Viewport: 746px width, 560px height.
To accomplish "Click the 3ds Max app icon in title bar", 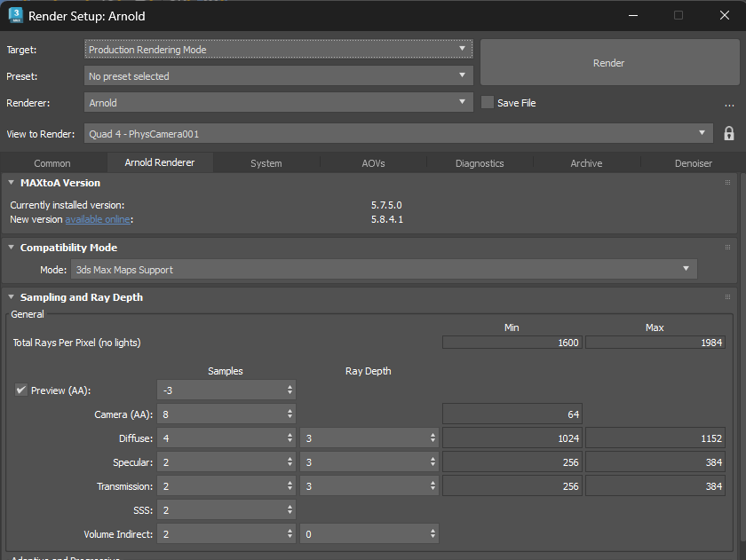I will 16,15.
